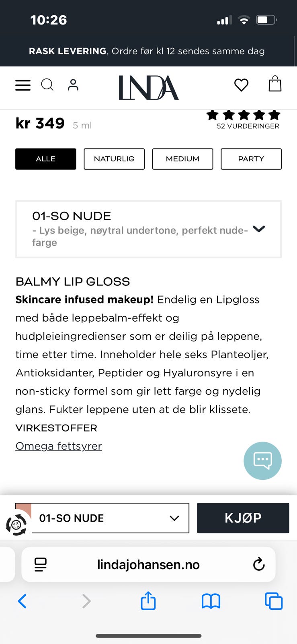The width and height of the screenshot is (297, 644).
Task: Open Safari tab overview icon
Action: 274,601
